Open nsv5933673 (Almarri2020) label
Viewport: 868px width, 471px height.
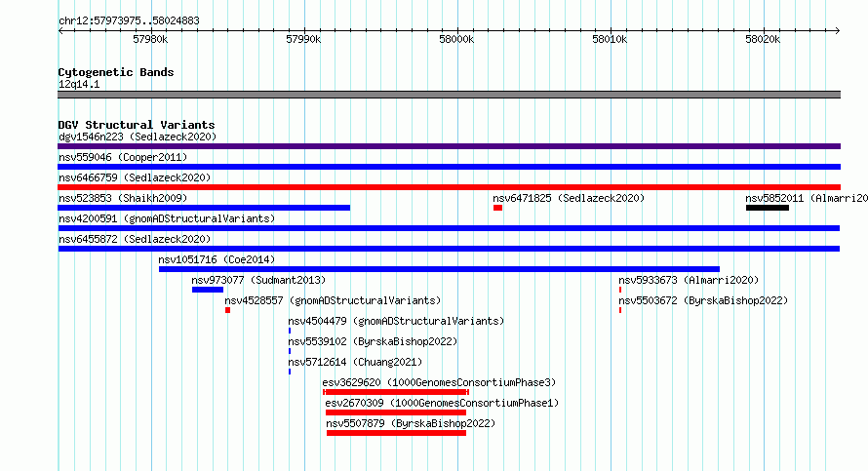(689, 280)
